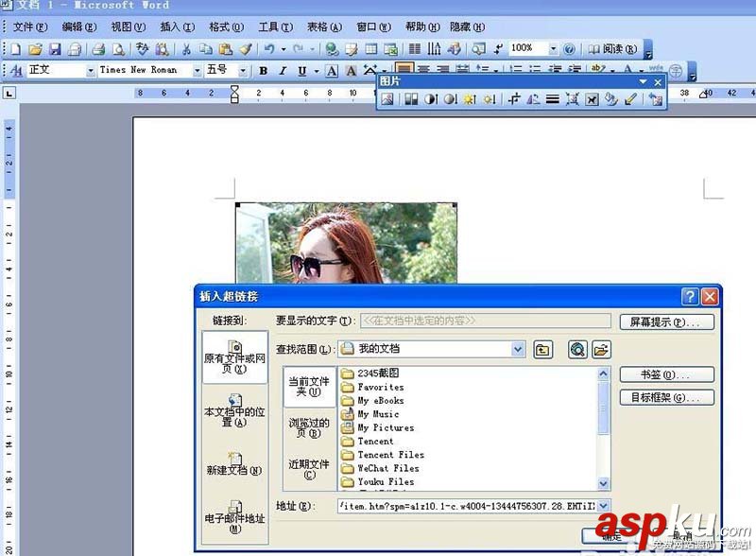
Task: Toggle bold formatting
Action: pos(262,70)
